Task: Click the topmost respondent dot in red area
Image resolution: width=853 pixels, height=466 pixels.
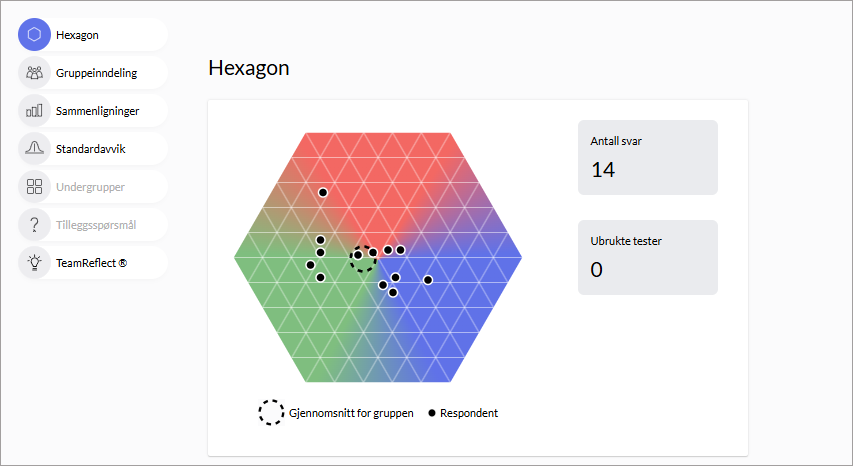Action: point(322,192)
